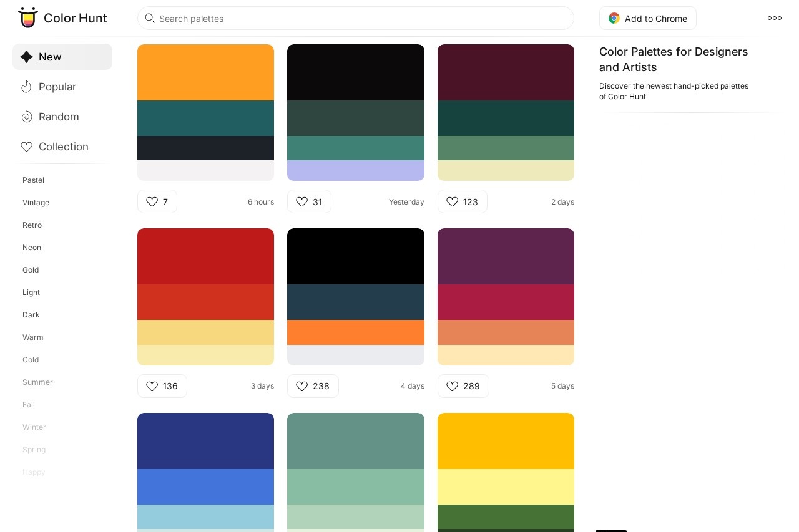Image resolution: width=799 pixels, height=532 pixels.
Task: Click the '2 days' timestamp
Action: (562, 202)
